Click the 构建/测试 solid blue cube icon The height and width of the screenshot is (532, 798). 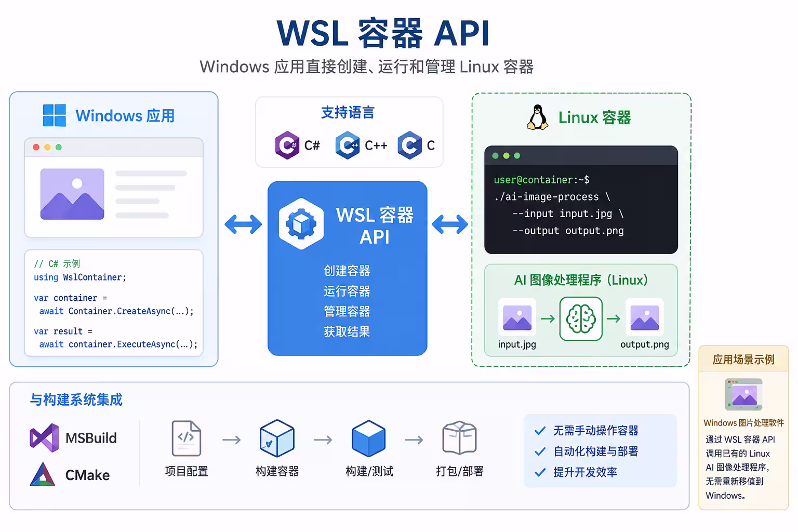369,438
